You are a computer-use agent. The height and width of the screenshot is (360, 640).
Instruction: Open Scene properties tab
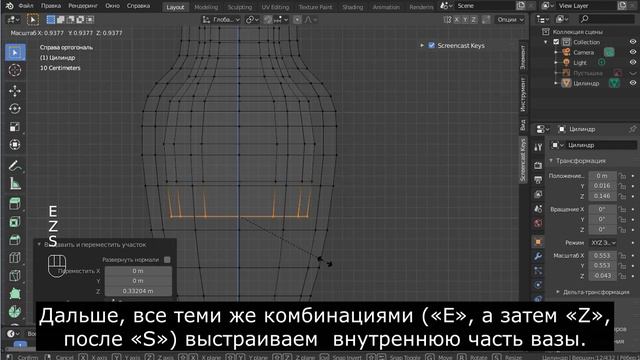pos(538,209)
